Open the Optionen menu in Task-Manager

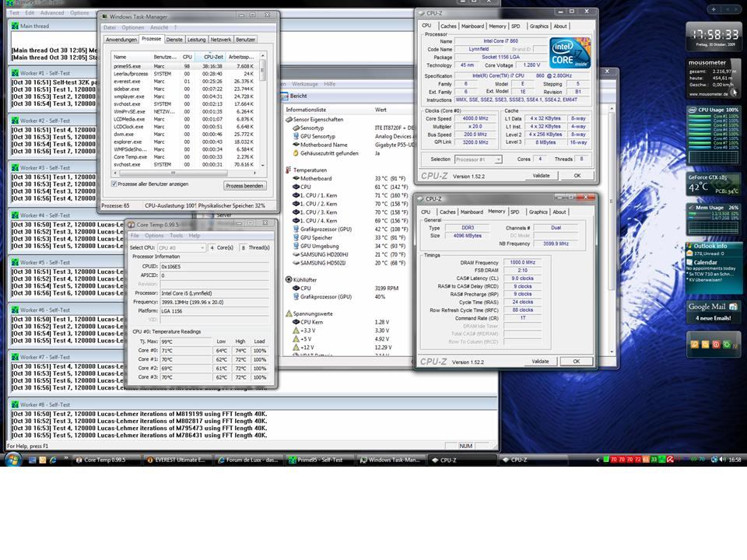click(x=133, y=28)
